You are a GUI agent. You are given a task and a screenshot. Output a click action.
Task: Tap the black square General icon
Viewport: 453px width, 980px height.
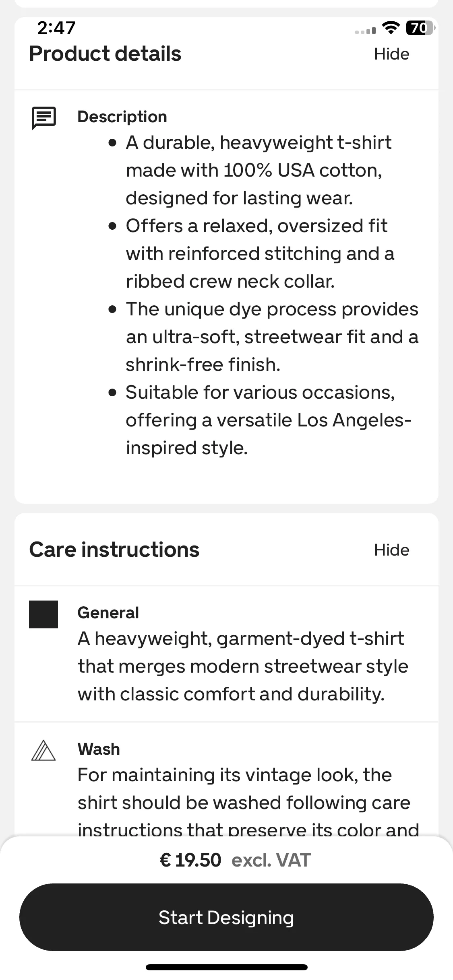(43, 614)
